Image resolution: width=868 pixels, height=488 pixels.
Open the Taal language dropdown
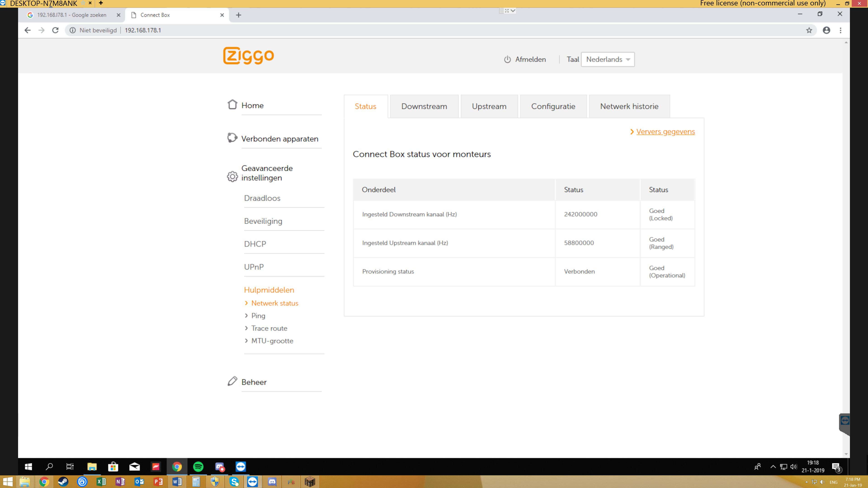click(x=608, y=60)
